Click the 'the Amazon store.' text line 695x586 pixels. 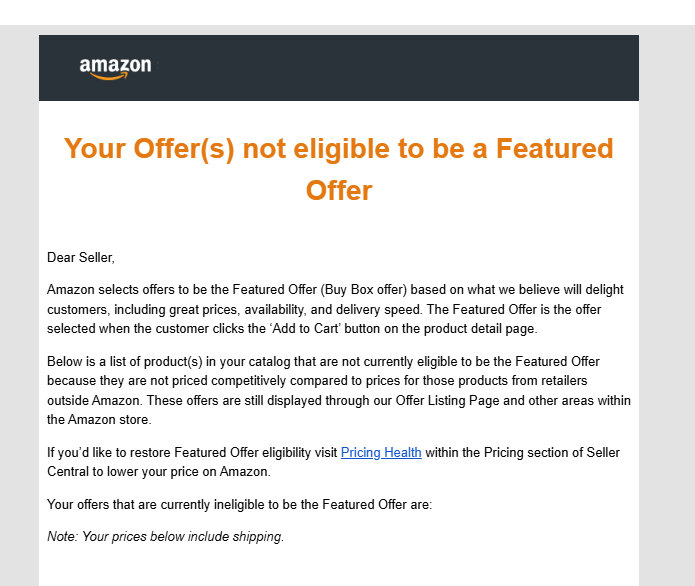(x=99, y=420)
